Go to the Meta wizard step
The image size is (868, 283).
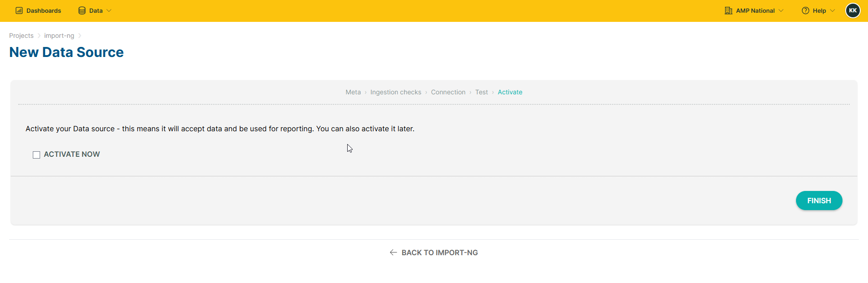tap(353, 92)
